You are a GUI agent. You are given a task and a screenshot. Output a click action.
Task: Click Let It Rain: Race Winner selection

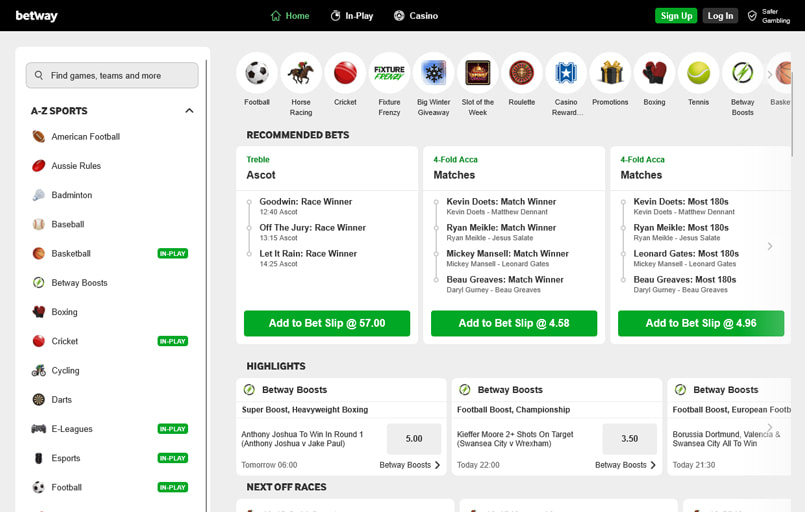coord(308,254)
